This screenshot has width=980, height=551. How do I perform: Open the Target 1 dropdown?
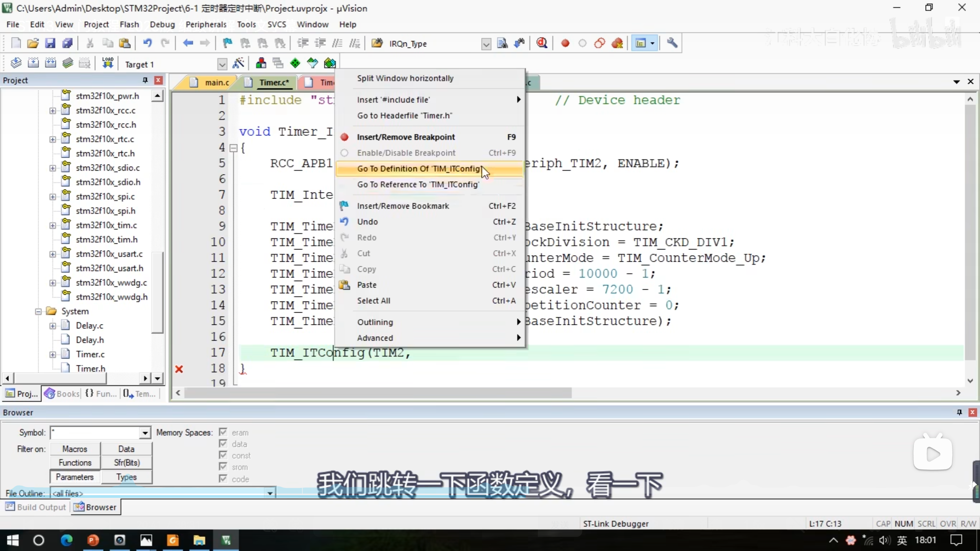click(222, 64)
